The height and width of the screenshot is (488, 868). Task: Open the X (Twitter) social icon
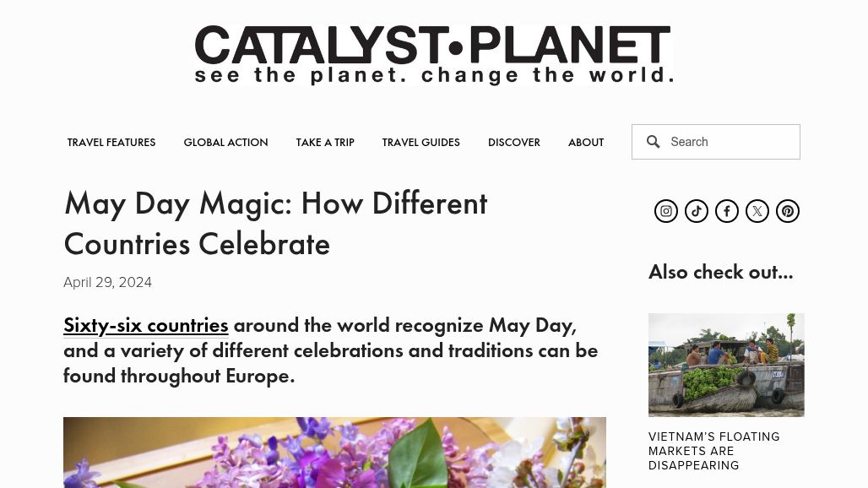click(x=757, y=211)
